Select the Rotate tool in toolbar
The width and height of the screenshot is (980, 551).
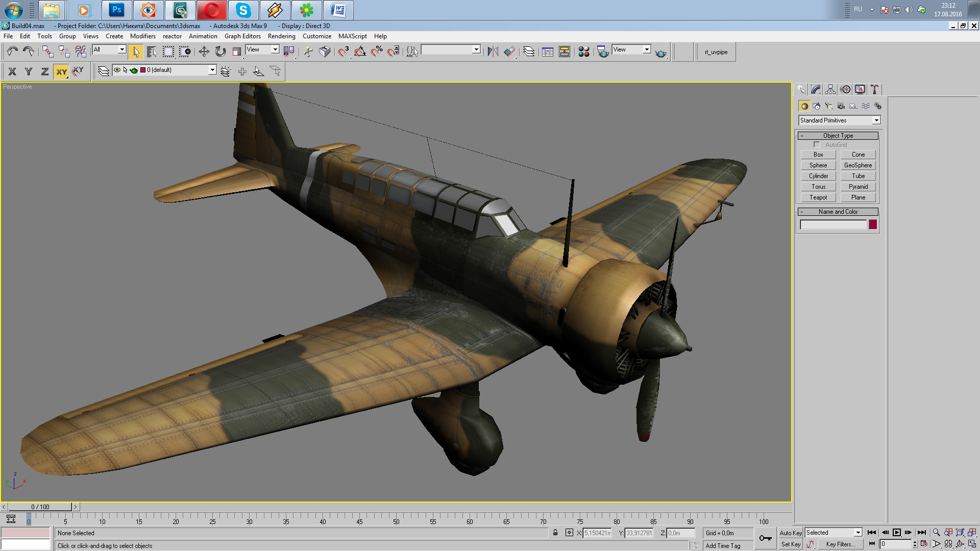coord(220,52)
